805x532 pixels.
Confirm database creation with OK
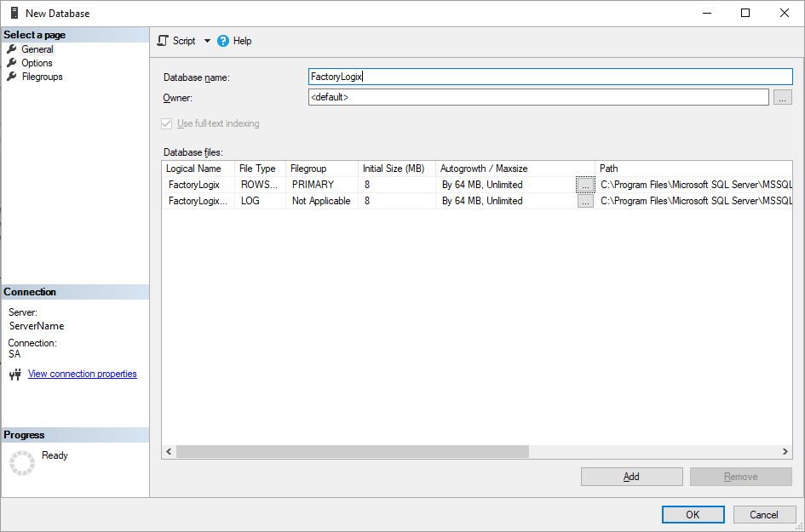coord(693,514)
